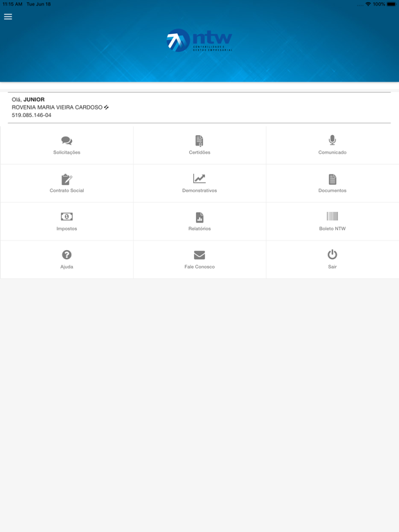
Task: Select the Certidões label
Action: click(199, 152)
